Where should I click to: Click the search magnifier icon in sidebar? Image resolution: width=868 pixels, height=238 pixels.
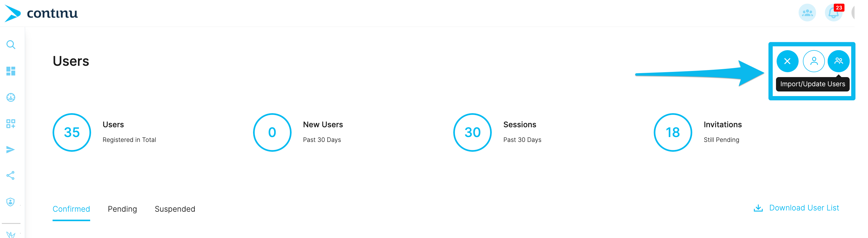[x=11, y=45]
